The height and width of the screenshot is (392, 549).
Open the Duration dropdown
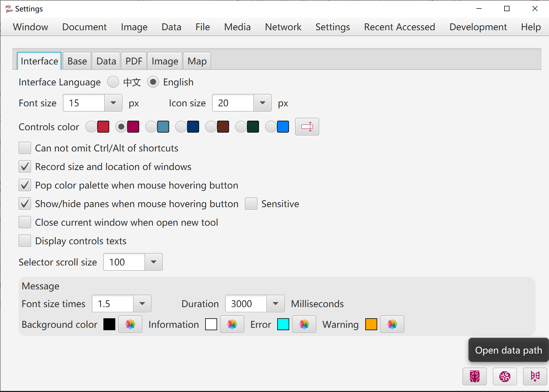275,304
